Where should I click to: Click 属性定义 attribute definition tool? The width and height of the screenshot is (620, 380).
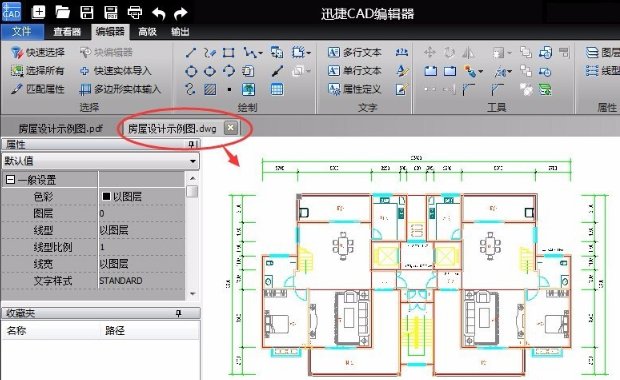[355, 89]
